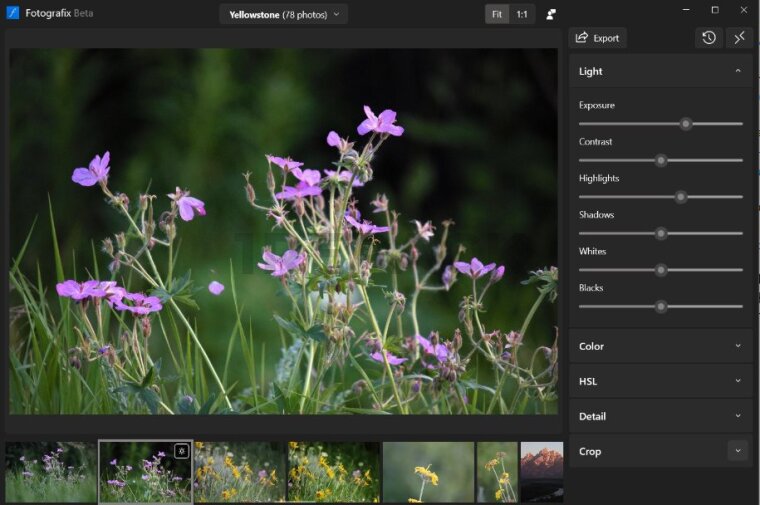The image size is (760, 505).
Task: Click the collapse panel arrows icon
Action: point(739,38)
